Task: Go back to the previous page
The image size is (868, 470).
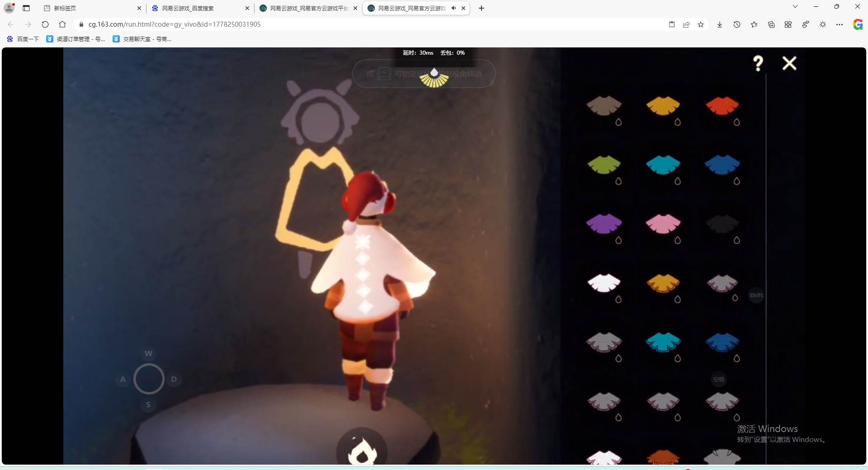Action: (11, 24)
